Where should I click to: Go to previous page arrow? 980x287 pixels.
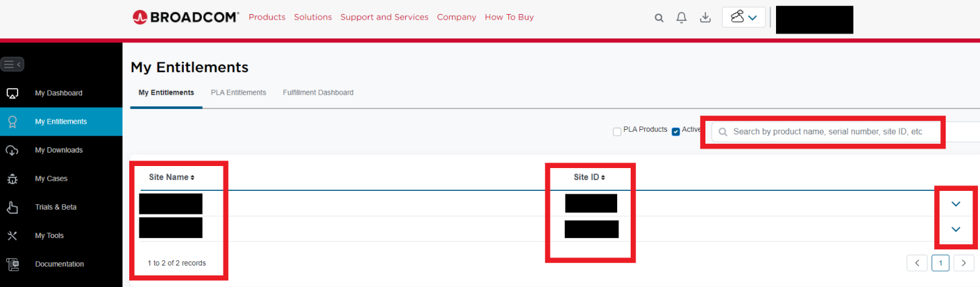917,263
